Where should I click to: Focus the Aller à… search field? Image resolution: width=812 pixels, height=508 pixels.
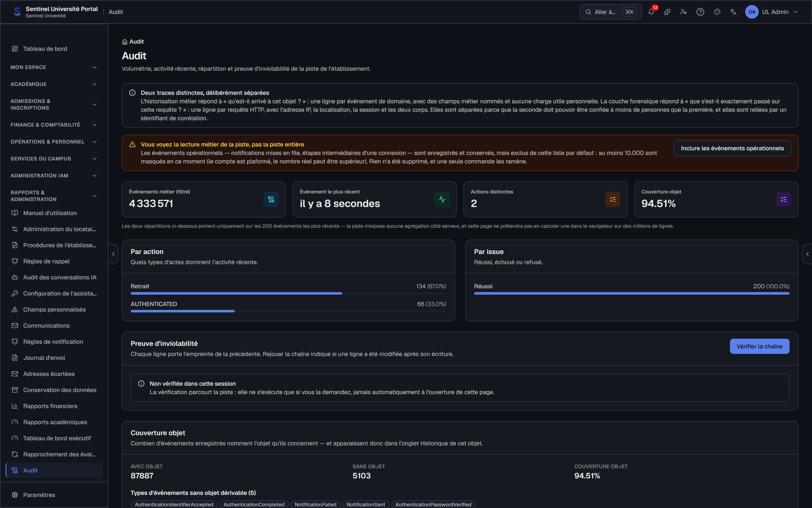610,12
